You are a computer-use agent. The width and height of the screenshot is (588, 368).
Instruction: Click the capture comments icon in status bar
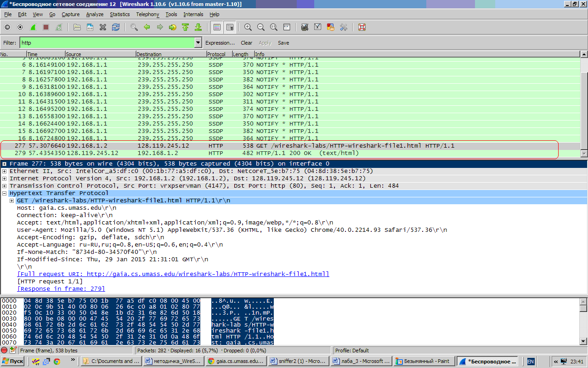13,350
